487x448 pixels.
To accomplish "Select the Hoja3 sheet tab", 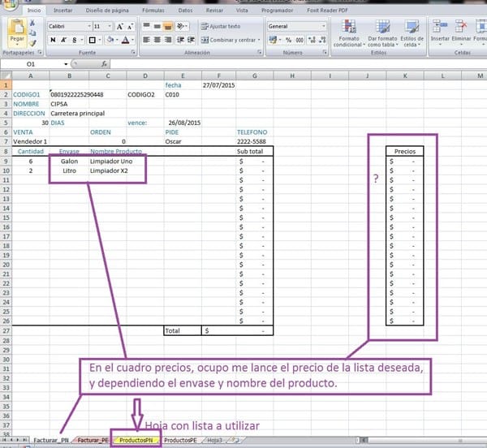I will 214,440.
